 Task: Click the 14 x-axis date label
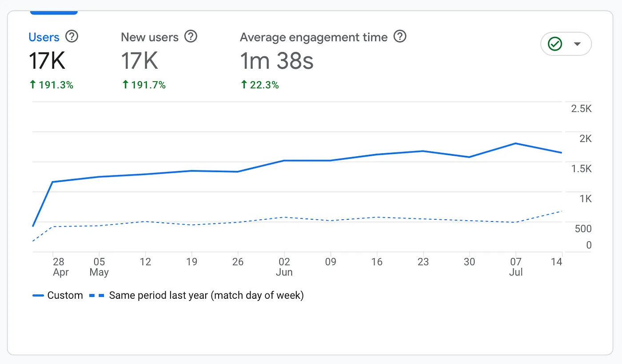point(557,262)
